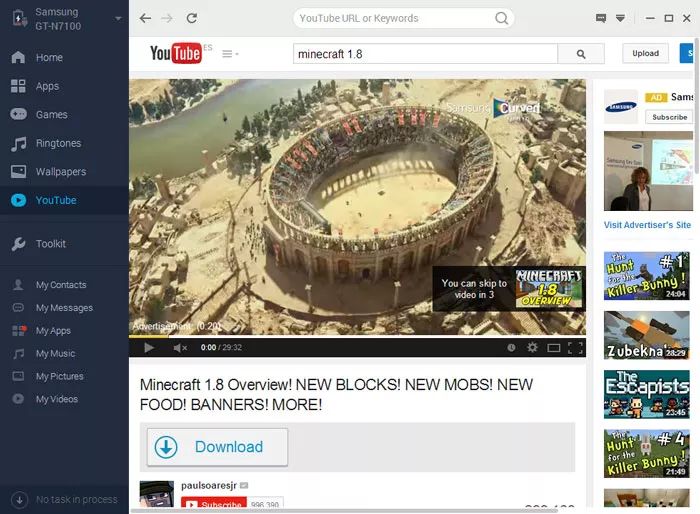Click the horizontal scrollbar at bottom
The height and width of the screenshot is (514, 700).
pyautogui.click(x=344, y=510)
